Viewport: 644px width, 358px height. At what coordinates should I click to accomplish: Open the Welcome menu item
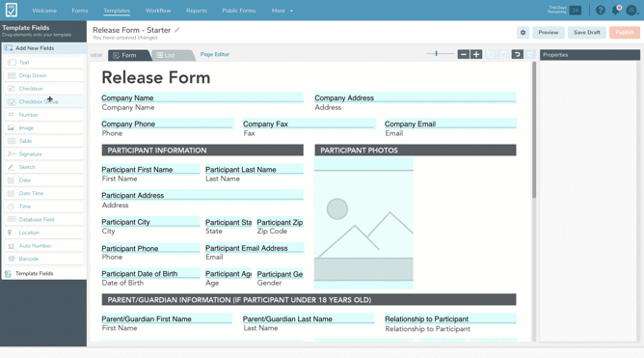click(x=44, y=11)
